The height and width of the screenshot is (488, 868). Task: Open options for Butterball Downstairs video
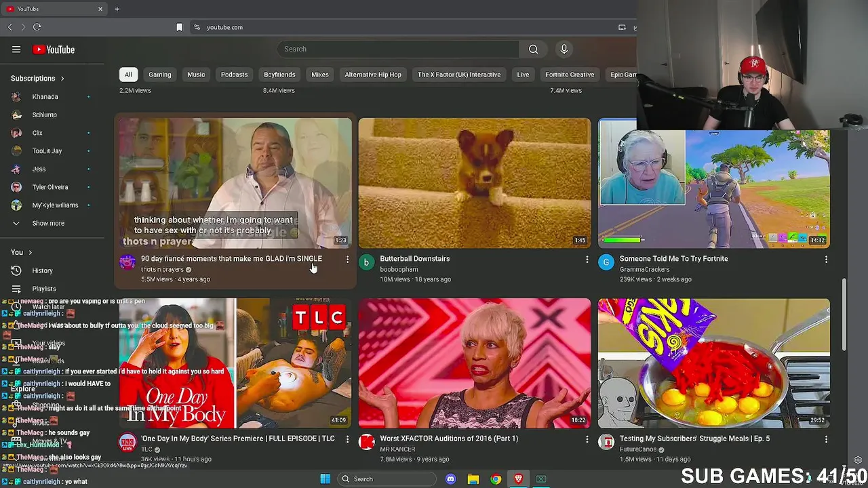[587, 260]
